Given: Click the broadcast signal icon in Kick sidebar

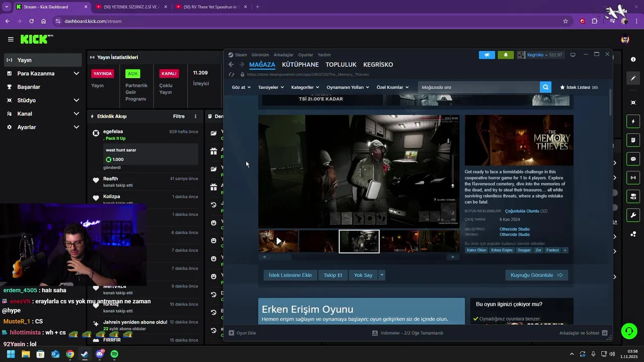Looking at the screenshot, I should tap(633, 177).
